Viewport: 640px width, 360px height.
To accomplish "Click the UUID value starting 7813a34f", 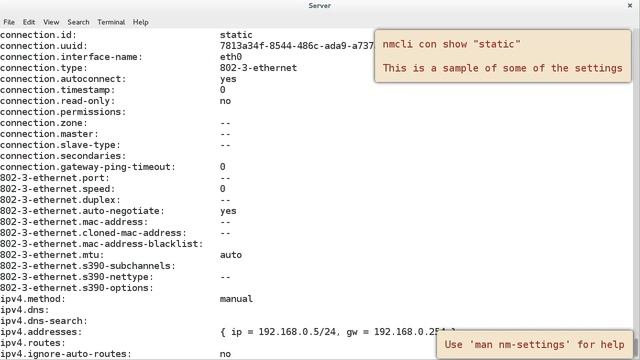I will [297, 46].
